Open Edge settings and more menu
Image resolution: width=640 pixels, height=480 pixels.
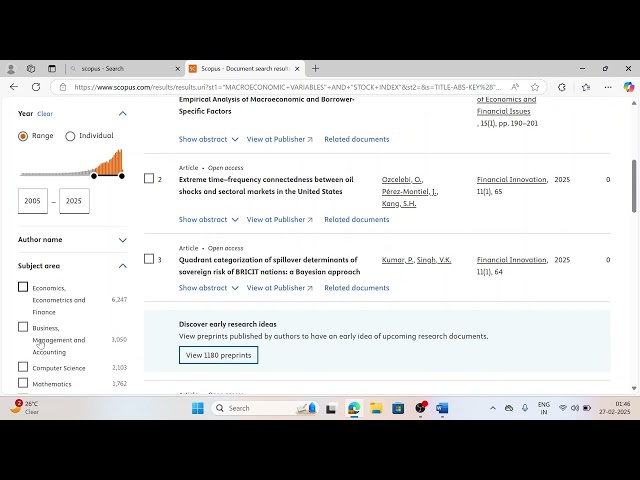[x=608, y=87]
